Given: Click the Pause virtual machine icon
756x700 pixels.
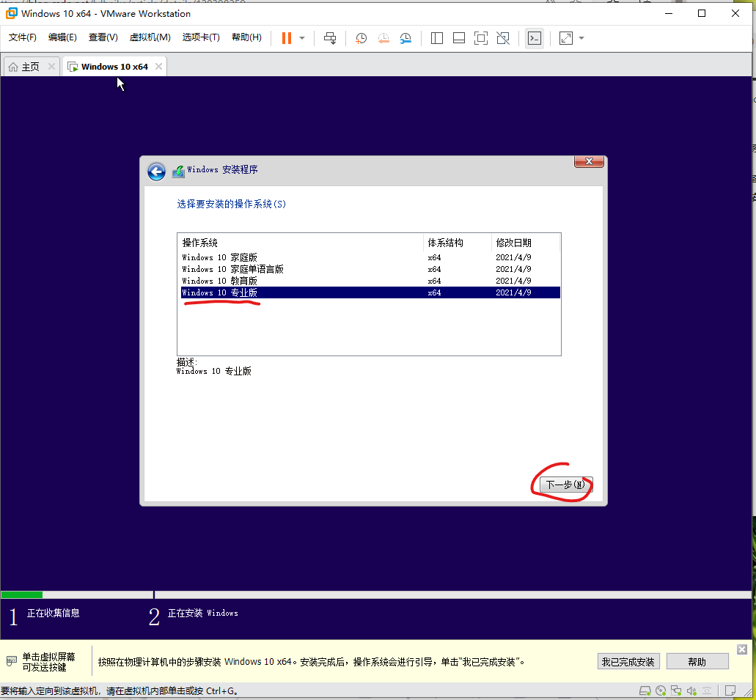Looking at the screenshot, I should pyautogui.click(x=287, y=38).
